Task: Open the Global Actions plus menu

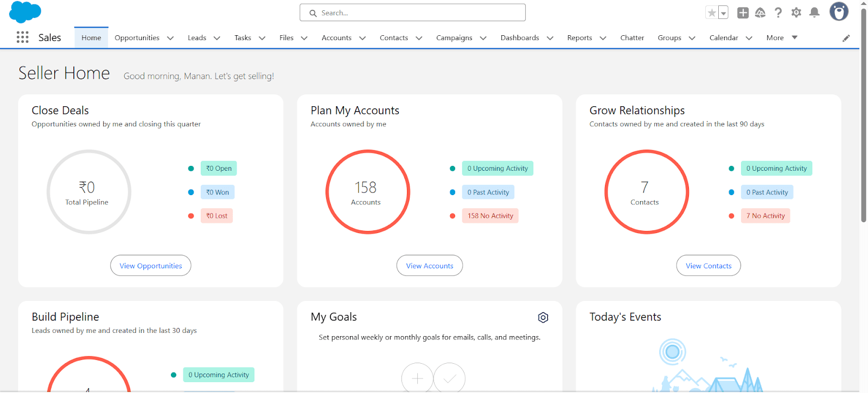Action: pos(743,12)
